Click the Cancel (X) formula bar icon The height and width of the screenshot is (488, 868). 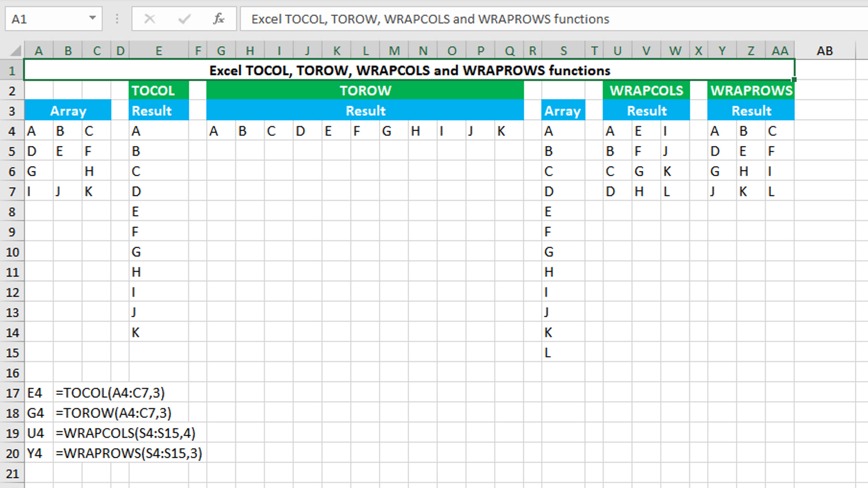coord(150,19)
